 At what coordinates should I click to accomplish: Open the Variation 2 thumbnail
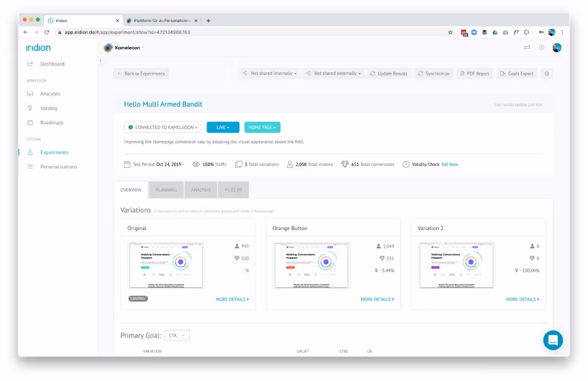(456, 265)
